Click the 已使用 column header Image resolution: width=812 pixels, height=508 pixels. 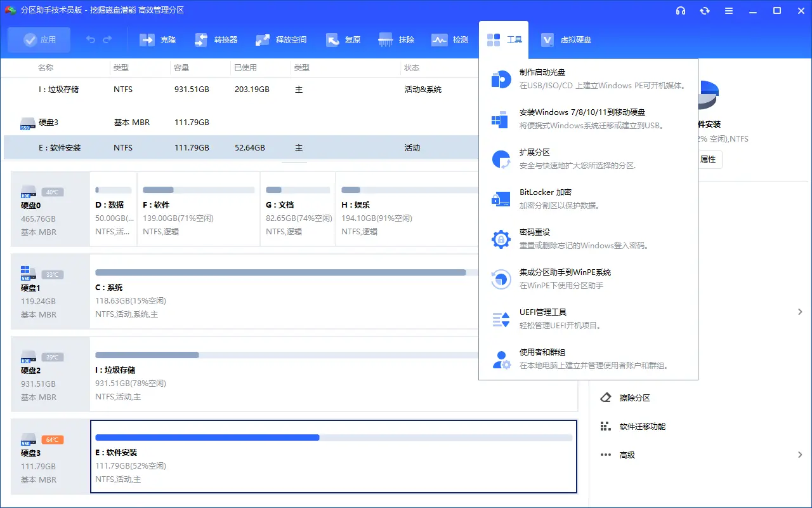[x=246, y=68]
